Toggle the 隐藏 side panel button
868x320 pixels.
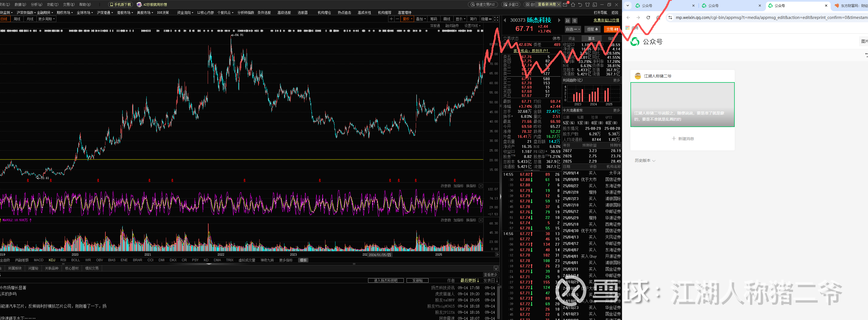[x=486, y=19]
